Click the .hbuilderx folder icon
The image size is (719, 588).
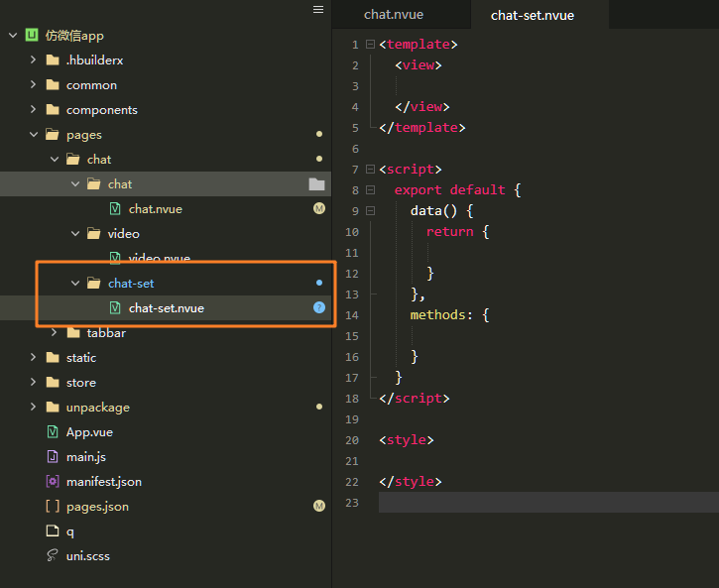coord(53,60)
